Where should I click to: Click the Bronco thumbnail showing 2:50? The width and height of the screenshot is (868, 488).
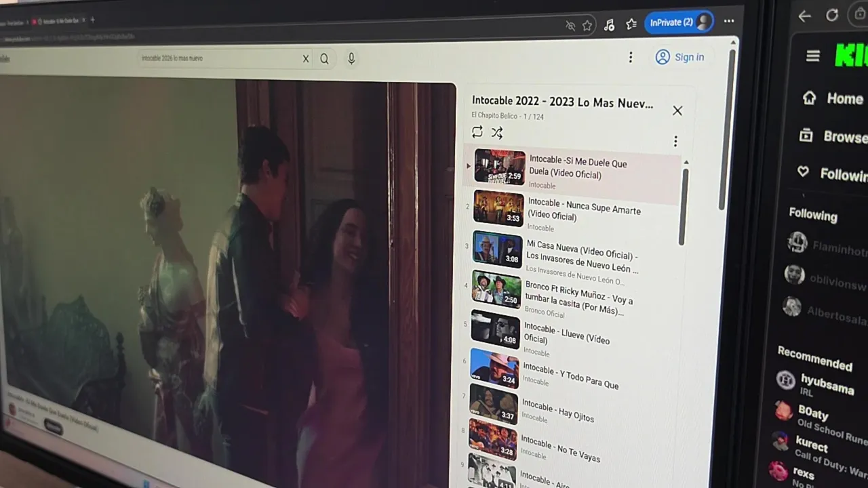coord(496,289)
